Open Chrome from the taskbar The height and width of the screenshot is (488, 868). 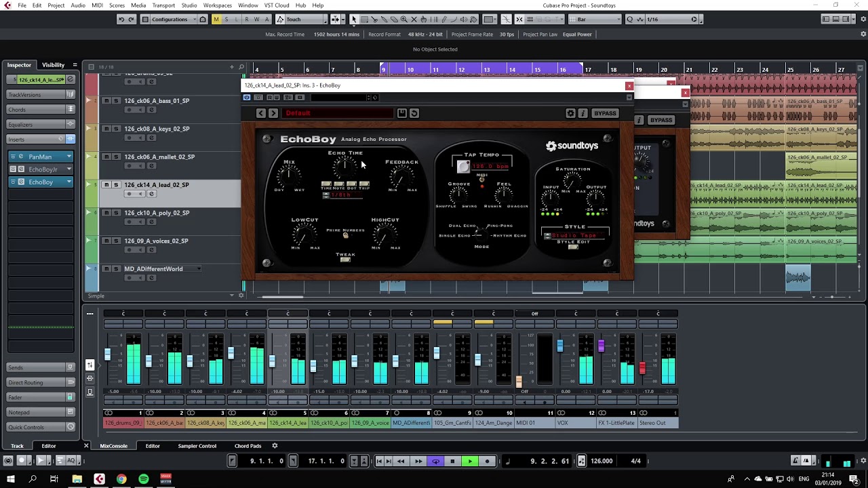[x=121, y=479]
